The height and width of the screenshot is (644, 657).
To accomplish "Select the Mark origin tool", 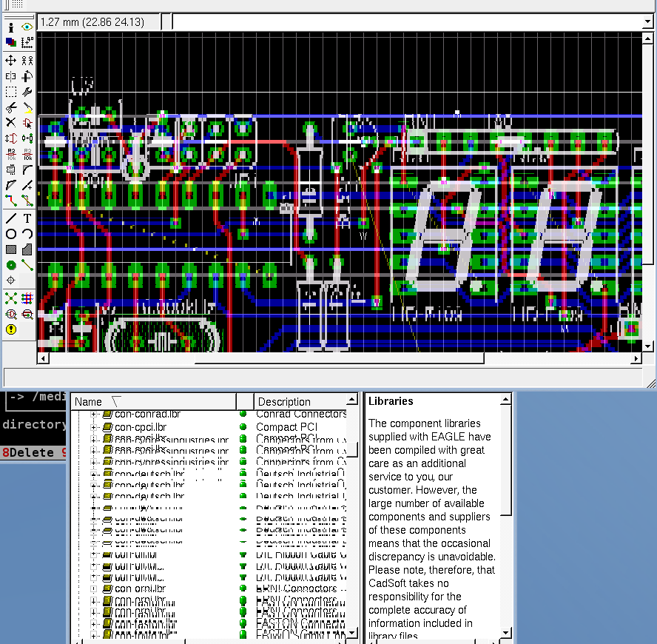I will click(x=27, y=42).
